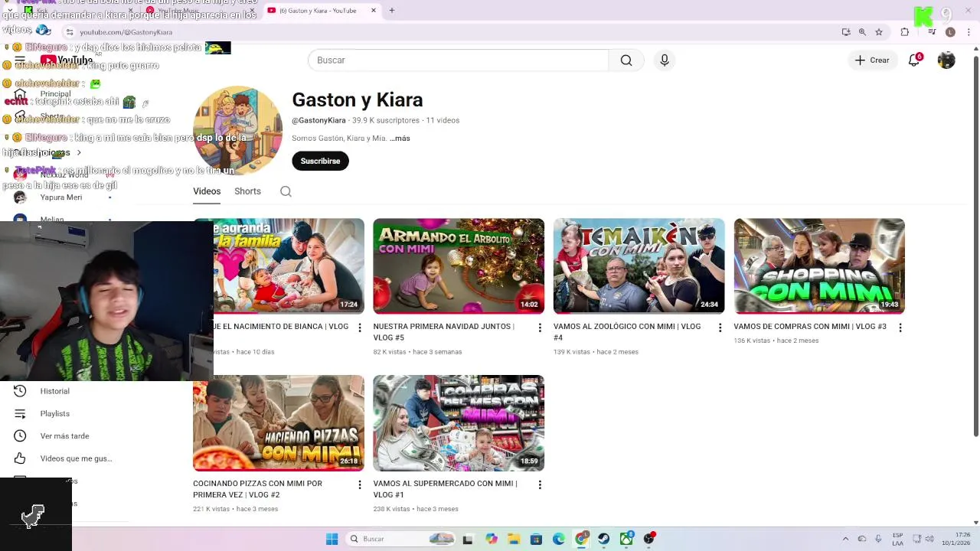Bookmark this page with star icon
This screenshot has width=980, height=551.
[879, 32]
